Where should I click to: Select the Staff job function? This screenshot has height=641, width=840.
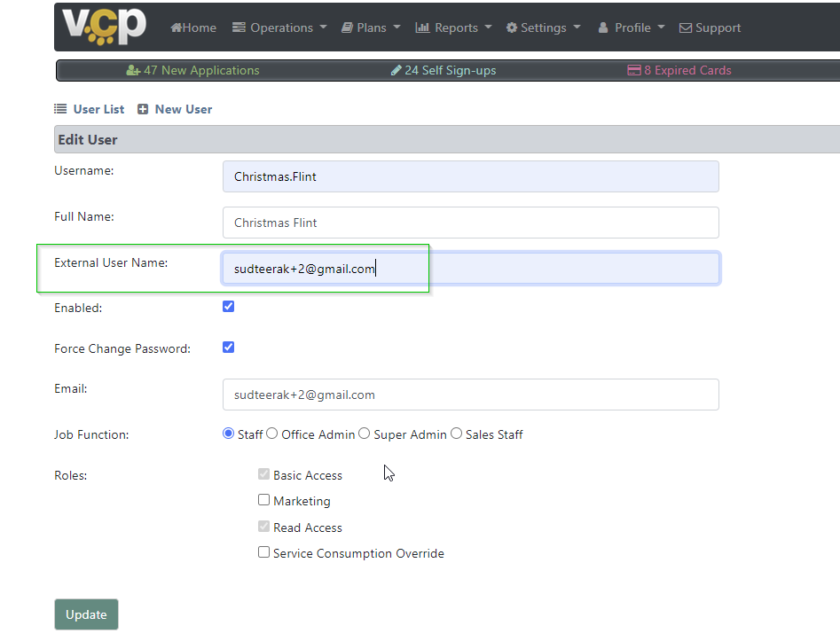tap(228, 434)
